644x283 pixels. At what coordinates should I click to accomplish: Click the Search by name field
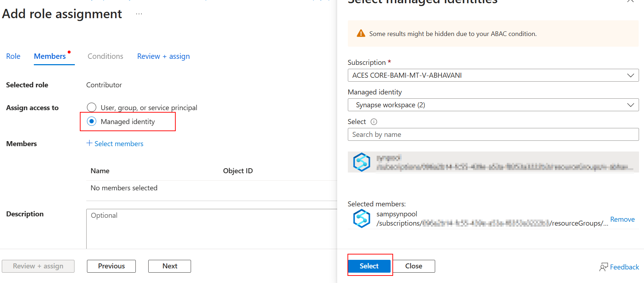tap(493, 134)
